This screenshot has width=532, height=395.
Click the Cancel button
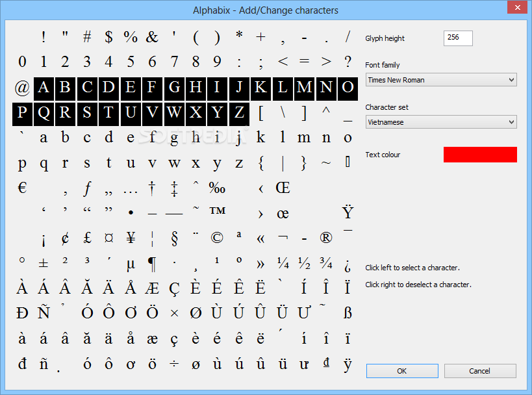click(x=480, y=371)
